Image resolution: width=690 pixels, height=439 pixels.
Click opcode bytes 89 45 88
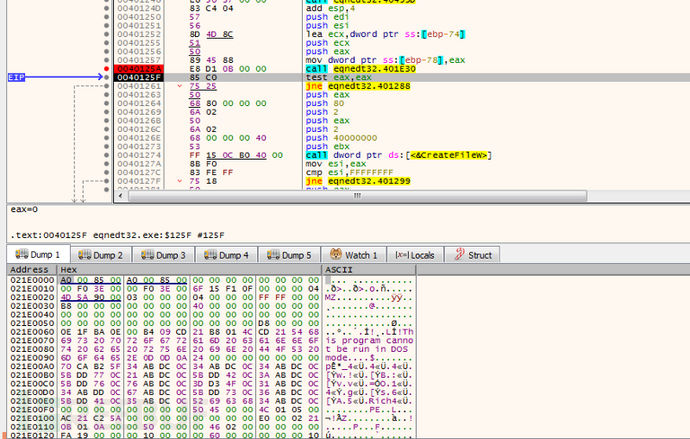point(211,60)
